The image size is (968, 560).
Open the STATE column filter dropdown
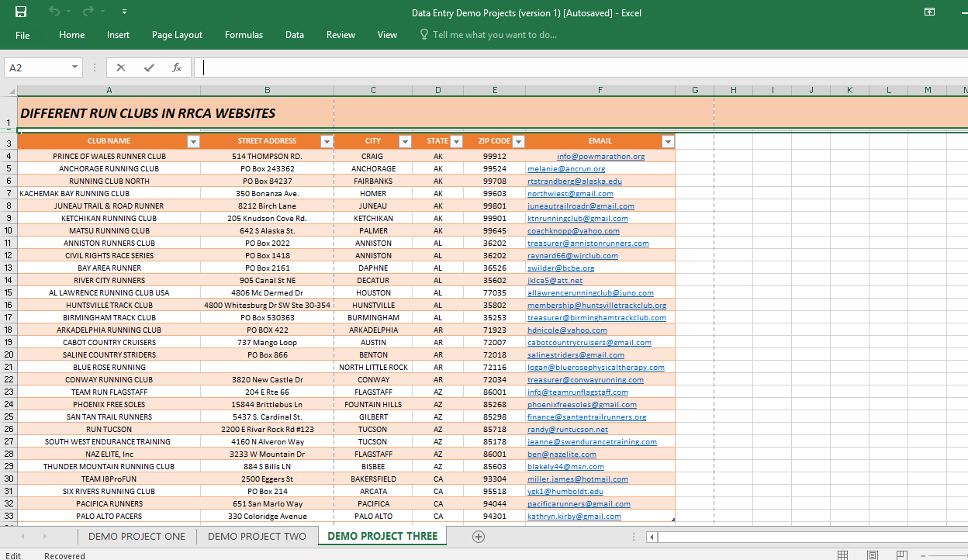(x=456, y=141)
